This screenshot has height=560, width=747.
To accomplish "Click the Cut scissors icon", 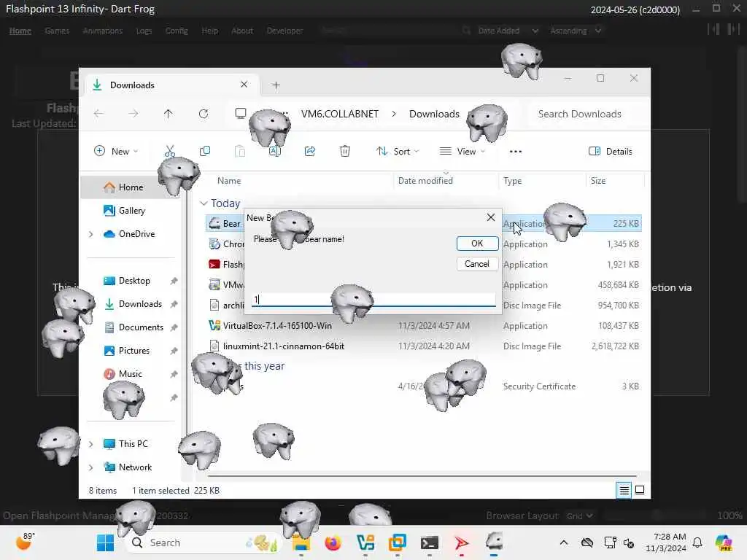I will [169, 152].
